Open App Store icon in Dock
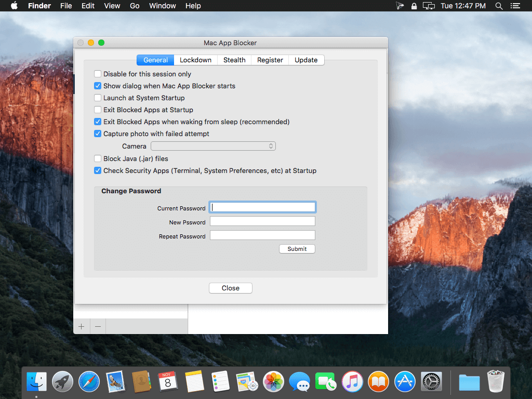532x399 pixels. tap(405, 381)
